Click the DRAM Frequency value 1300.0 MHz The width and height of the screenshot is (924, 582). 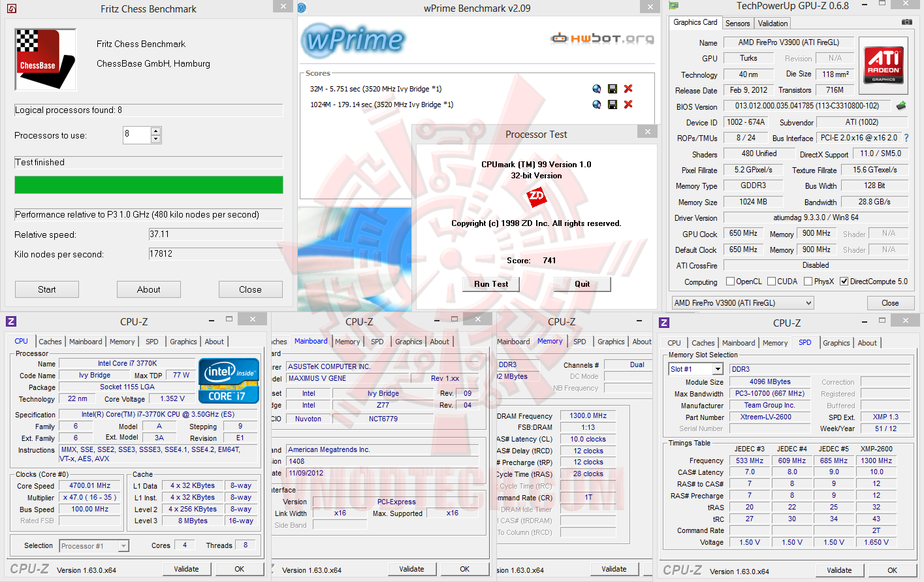click(x=588, y=415)
